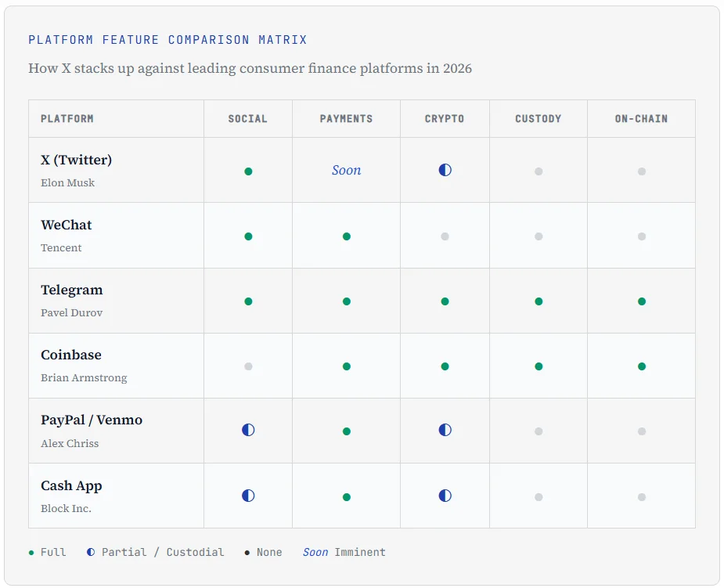This screenshot has width=724, height=588.
Task: Click the Partial / Custodial legend icon
Action: [x=91, y=552]
